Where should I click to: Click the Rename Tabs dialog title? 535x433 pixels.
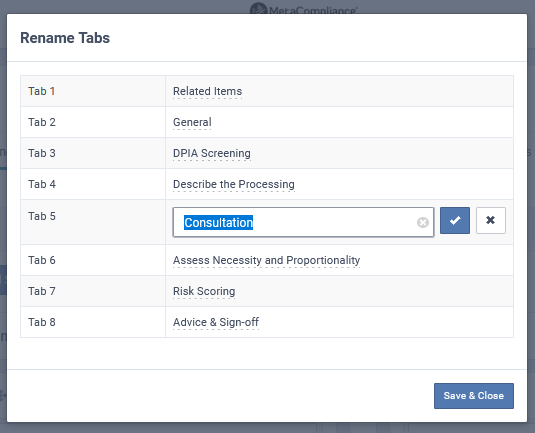tap(65, 38)
